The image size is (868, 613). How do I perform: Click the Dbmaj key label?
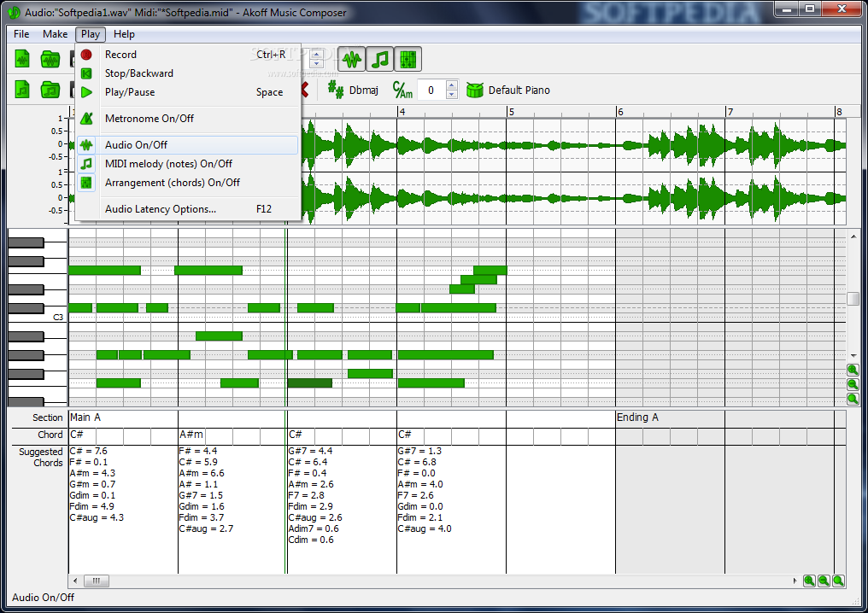point(364,90)
